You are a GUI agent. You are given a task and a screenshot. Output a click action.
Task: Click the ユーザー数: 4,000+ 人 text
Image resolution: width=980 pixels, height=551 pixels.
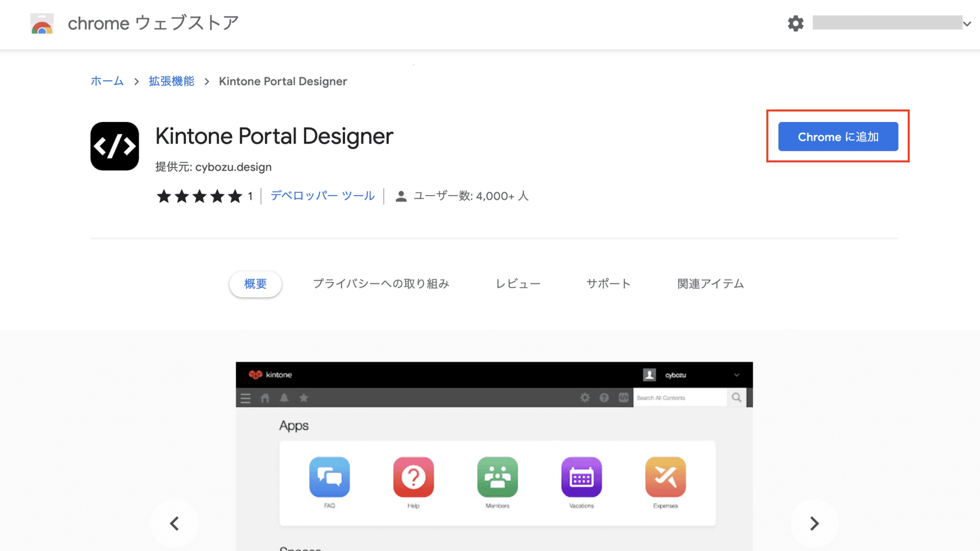(x=471, y=196)
